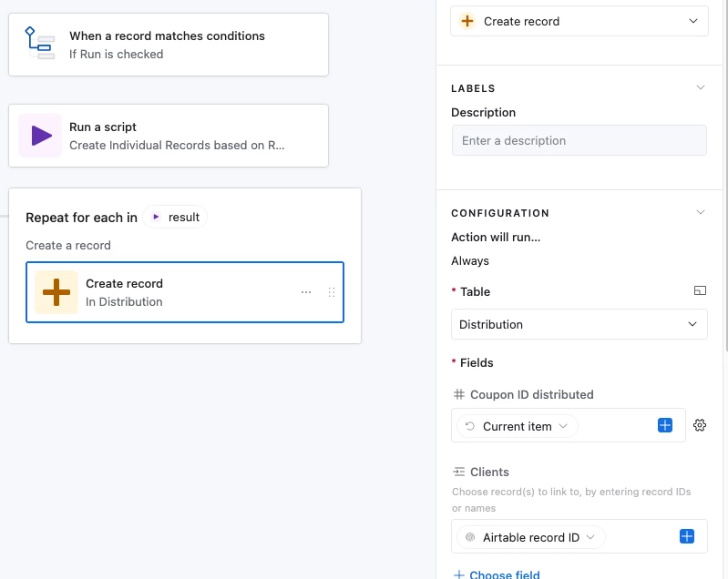
Task: Open gear settings for Coupon ID distributed
Action: (700, 425)
